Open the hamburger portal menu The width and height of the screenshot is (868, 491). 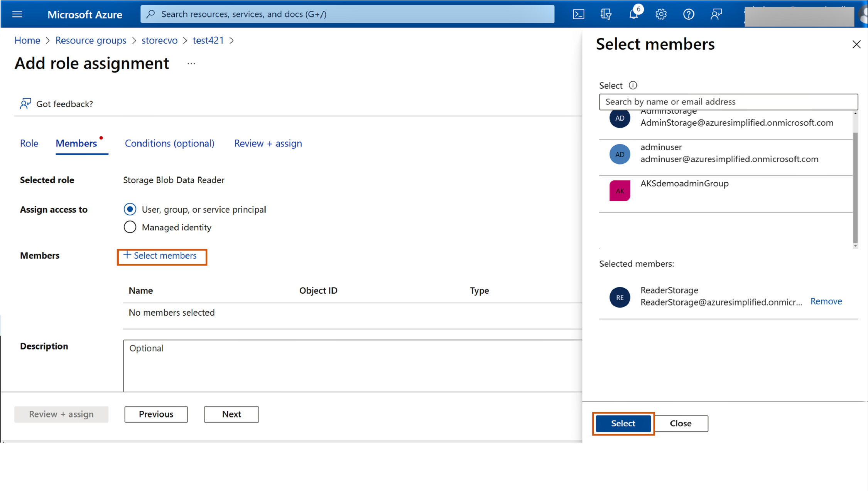17,14
